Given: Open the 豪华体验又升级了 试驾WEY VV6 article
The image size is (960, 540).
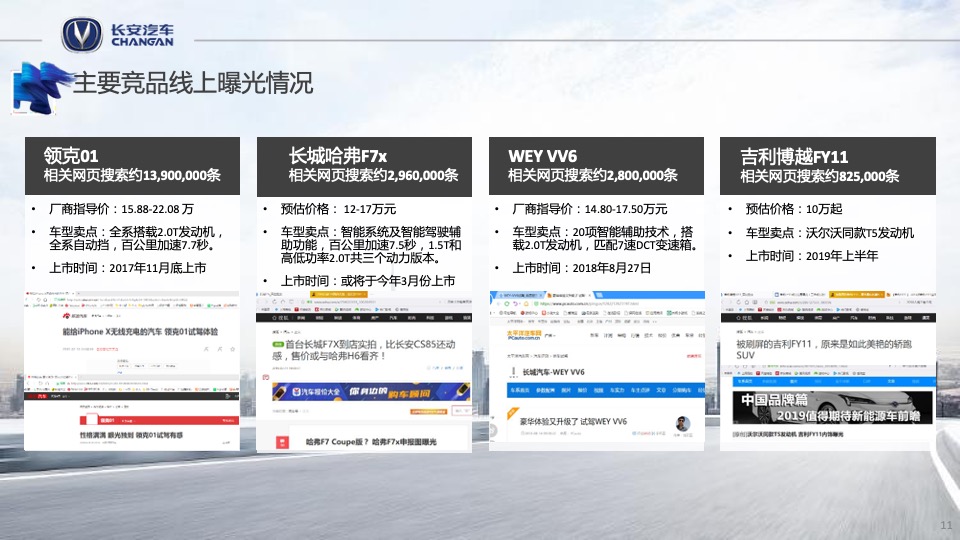Looking at the screenshot, I should coord(573,421).
